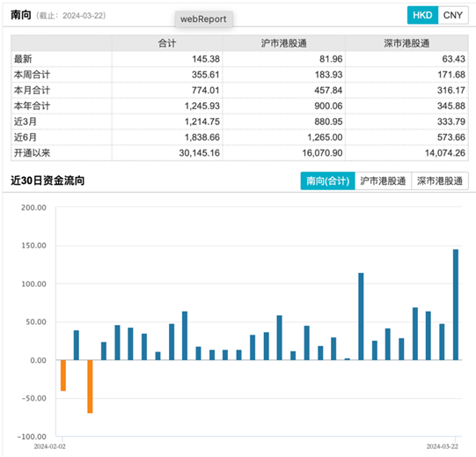Select the 本年合计 row label
476x457 pixels.
32,106
